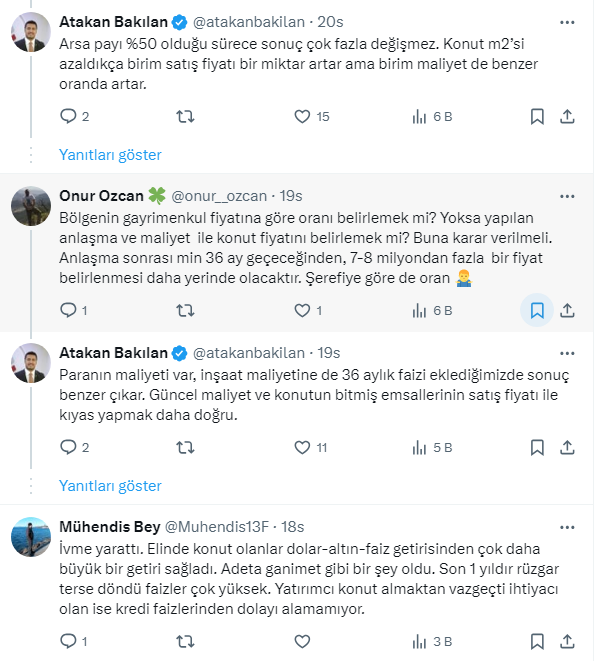Screen dimensions: 607x661
Task: Like Onur Ozcan's tweet
Action: (x=303, y=311)
